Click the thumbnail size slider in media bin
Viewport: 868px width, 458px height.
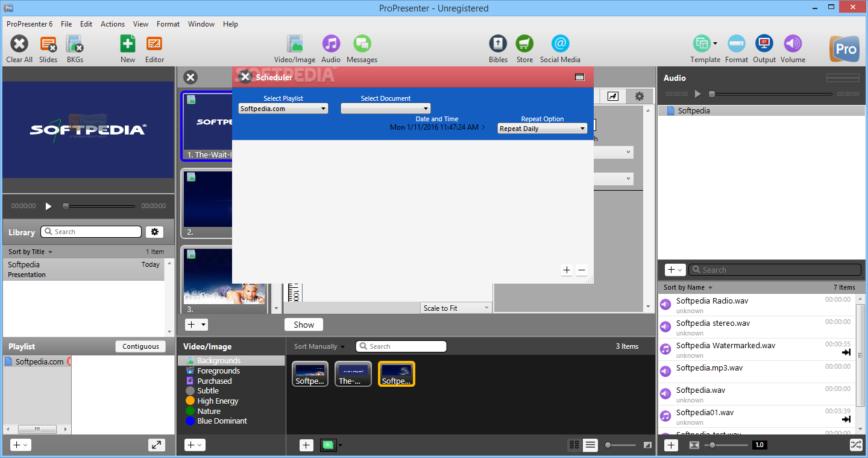621,445
